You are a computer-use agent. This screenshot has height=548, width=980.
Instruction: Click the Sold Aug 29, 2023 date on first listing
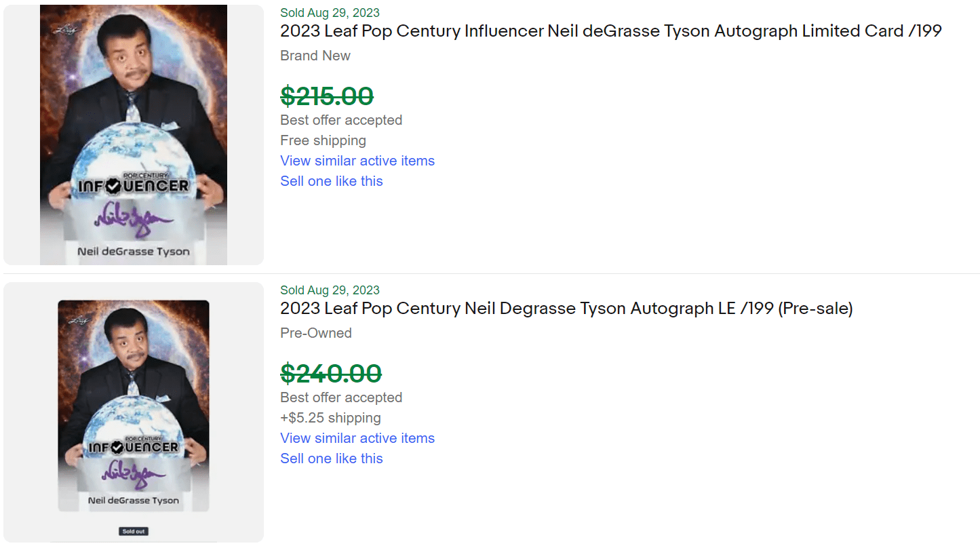pyautogui.click(x=330, y=12)
